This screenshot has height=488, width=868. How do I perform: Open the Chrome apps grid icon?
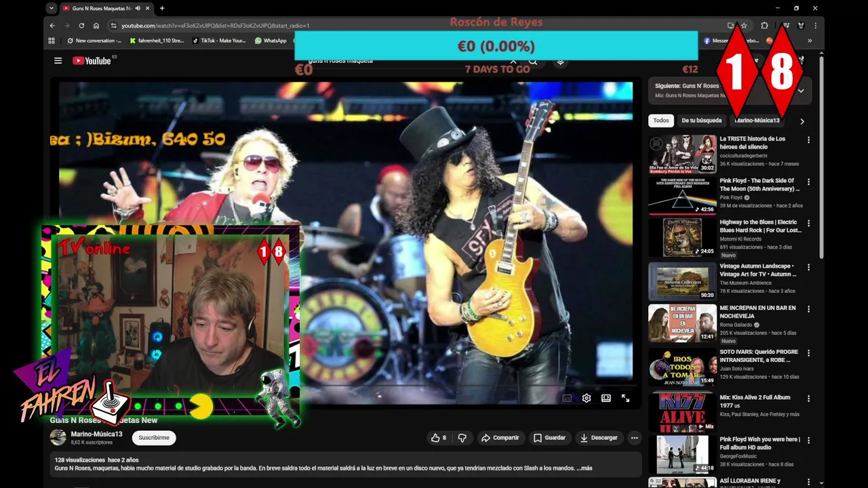[52, 41]
